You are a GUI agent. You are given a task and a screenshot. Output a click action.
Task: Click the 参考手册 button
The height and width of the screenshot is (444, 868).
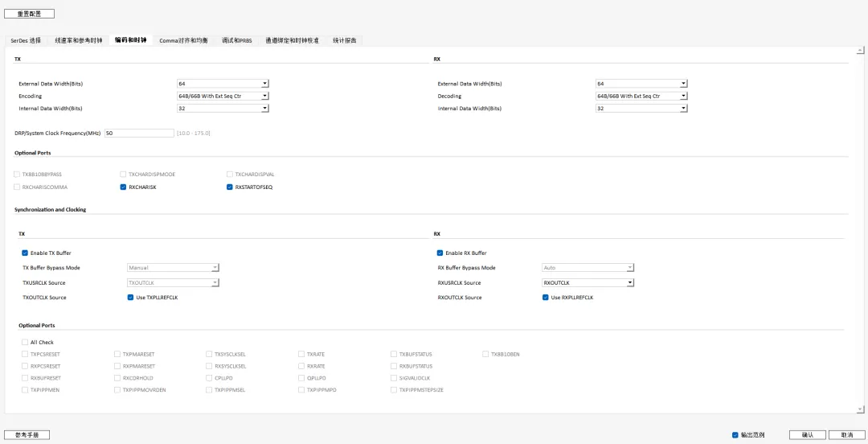pos(27,435)
